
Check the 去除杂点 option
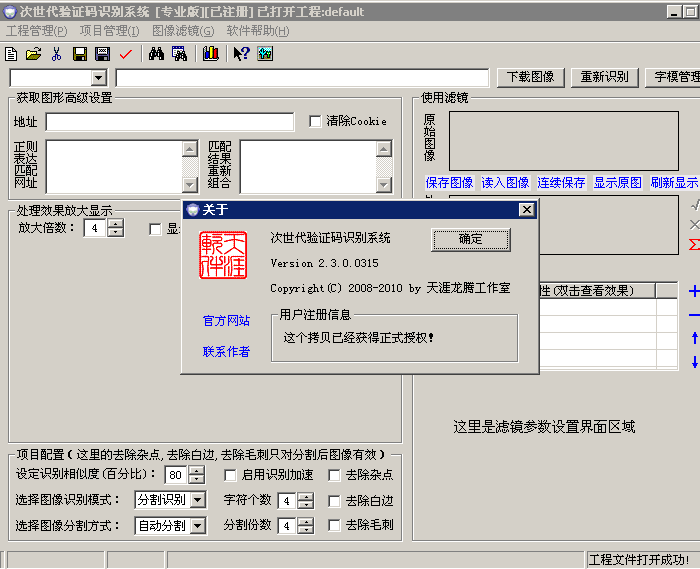click(x=335, y=476)
